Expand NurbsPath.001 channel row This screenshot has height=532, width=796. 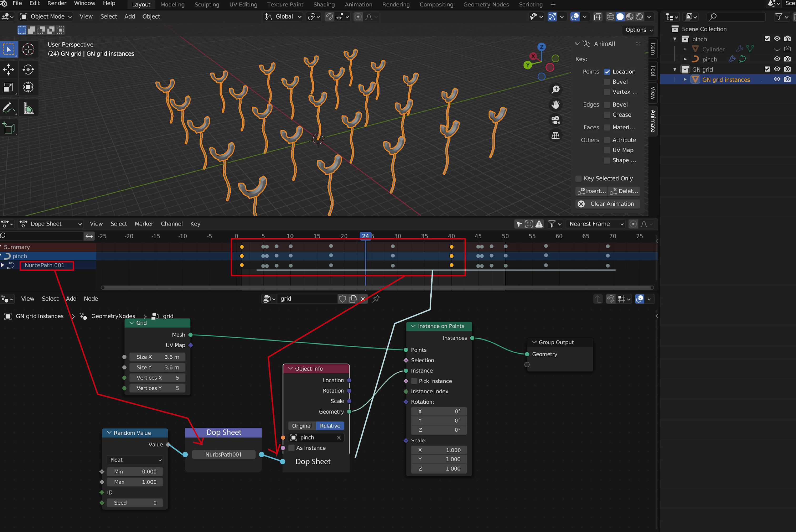click(3, 265)
